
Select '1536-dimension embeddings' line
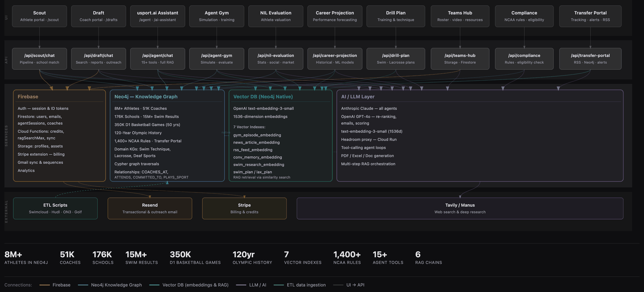pyautogui.click(x=260, y=117)
